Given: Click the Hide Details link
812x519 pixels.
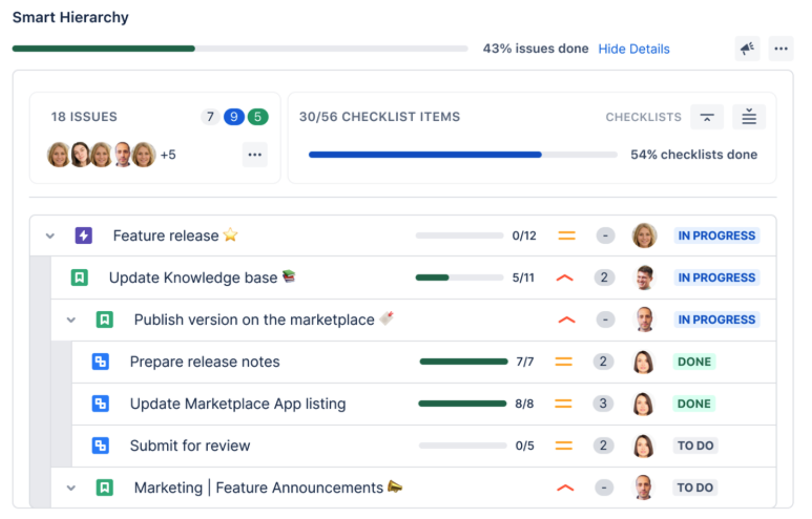Looking at the screenshot, I should pos(633,49).
